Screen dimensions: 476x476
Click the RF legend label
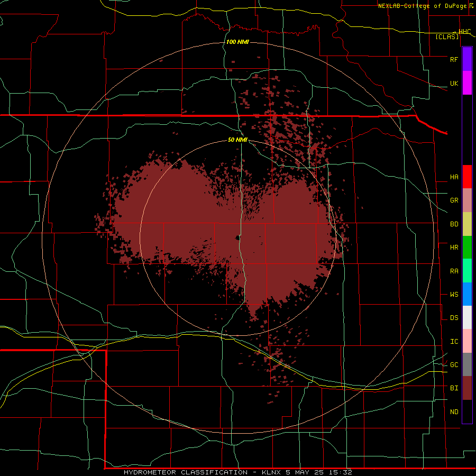coord(454,59)
